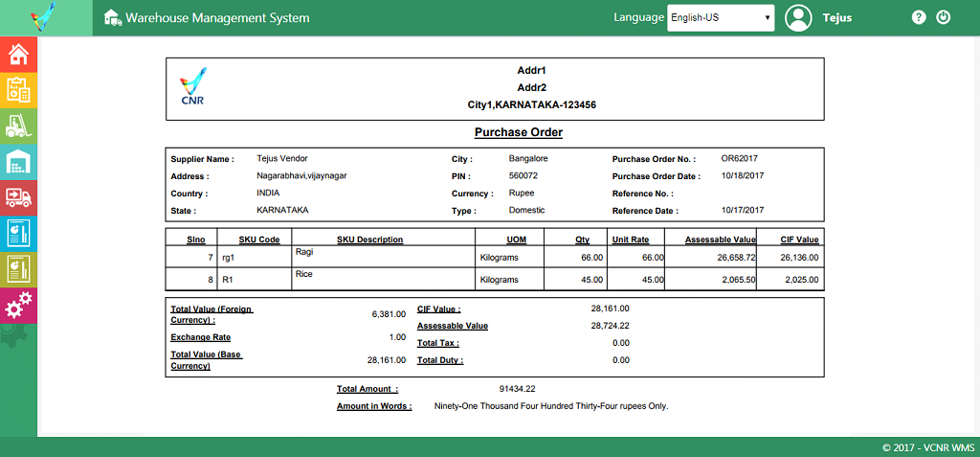The height and width of the screenshot is (457, 980).
Task: Click the power logout icon
Action: pyautogui.click(x=943, y=17)
